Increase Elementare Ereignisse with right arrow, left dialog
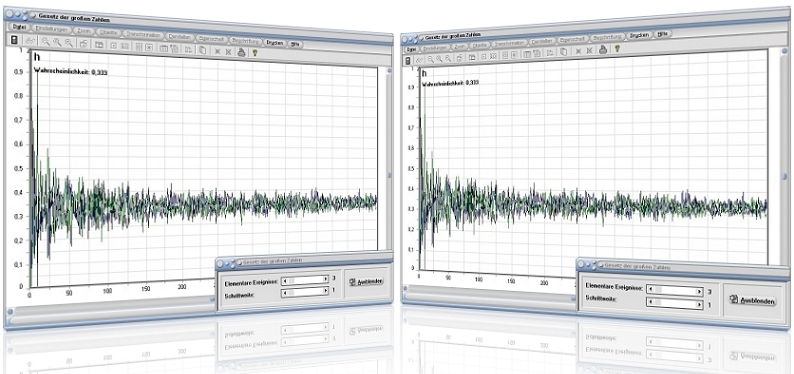 [326, 279]
